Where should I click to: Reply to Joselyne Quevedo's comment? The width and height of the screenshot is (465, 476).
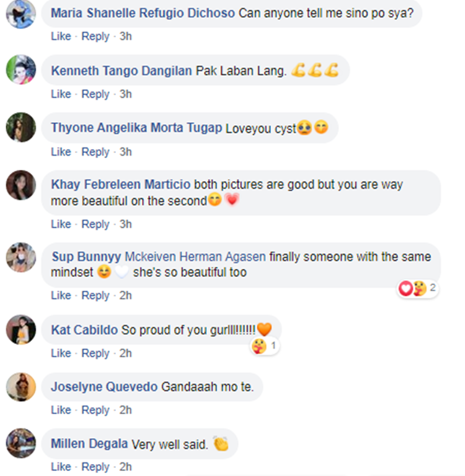coord(95,410)
